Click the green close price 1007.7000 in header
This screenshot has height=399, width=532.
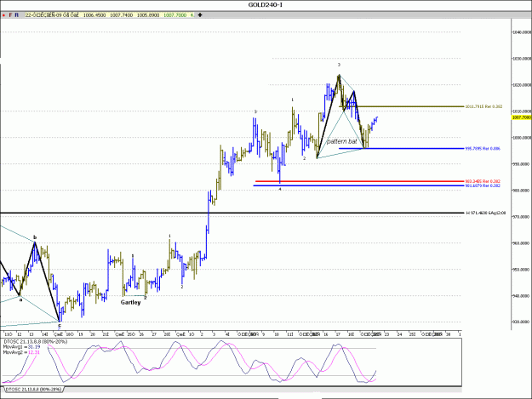(174, 15)
